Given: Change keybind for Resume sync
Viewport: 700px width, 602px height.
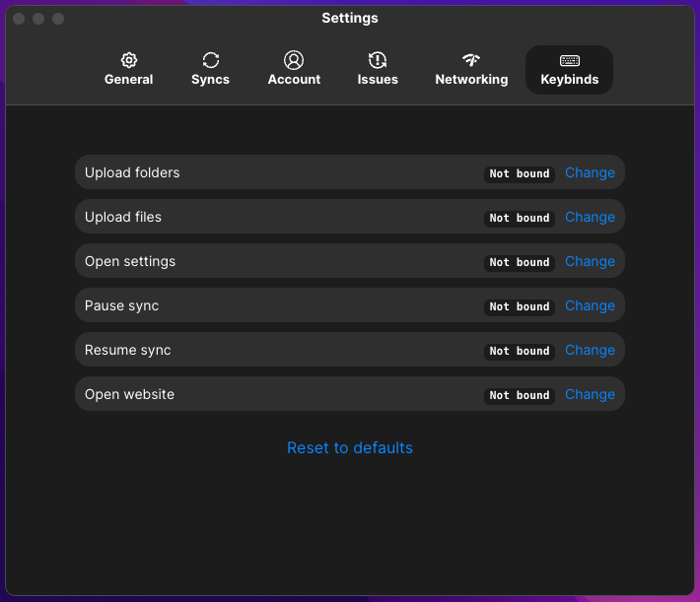Looking at the screenshot, I should pos(590,350).
